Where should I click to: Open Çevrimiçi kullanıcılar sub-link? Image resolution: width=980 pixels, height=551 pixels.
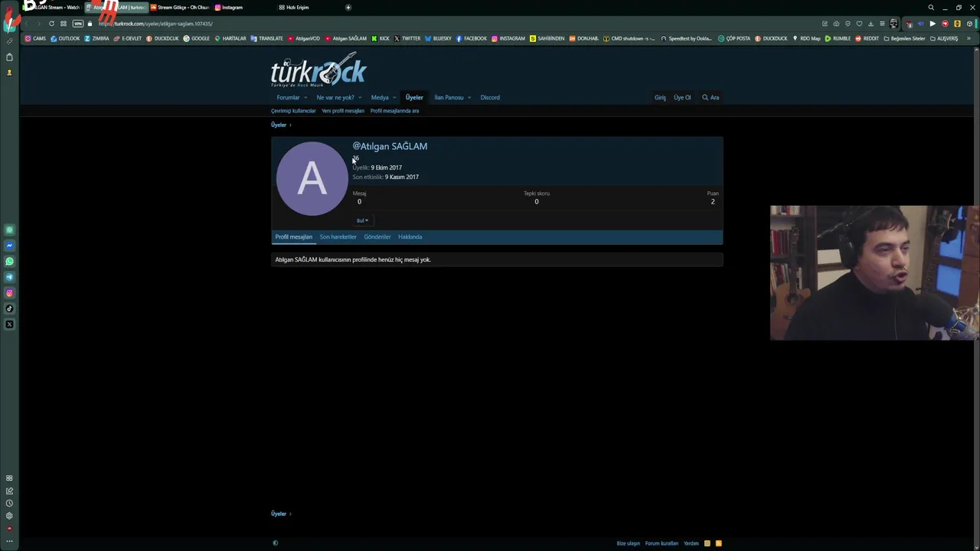coord(293,111)
